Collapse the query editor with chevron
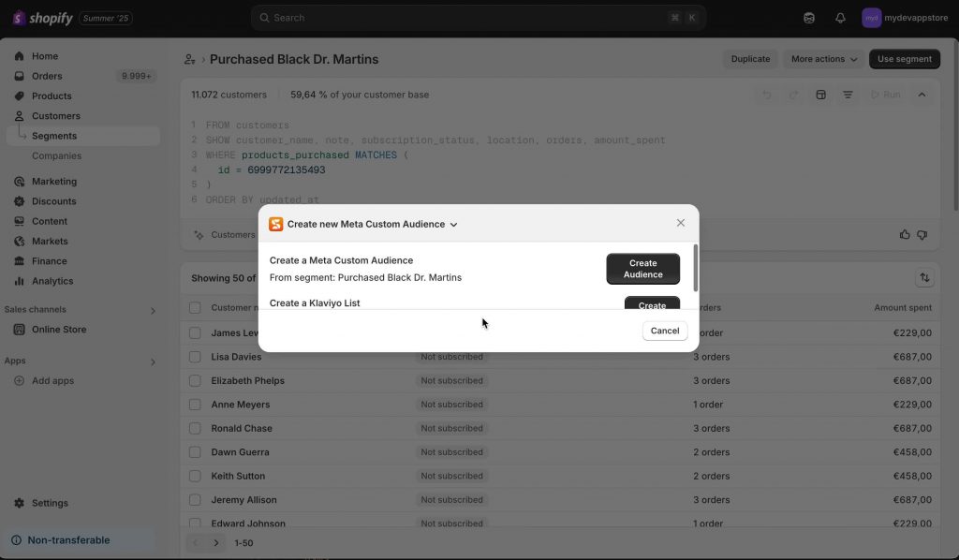The image size is (959, 560). [x=922, y=95]
